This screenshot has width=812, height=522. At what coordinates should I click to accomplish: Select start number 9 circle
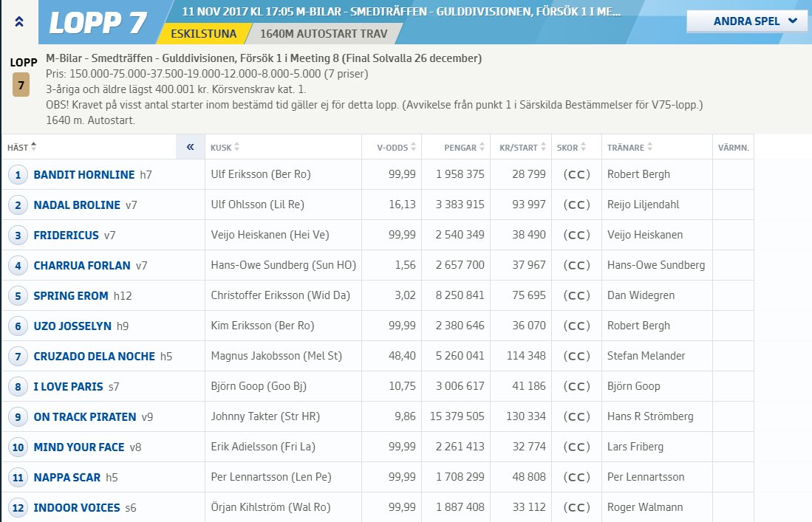point(18,417)
